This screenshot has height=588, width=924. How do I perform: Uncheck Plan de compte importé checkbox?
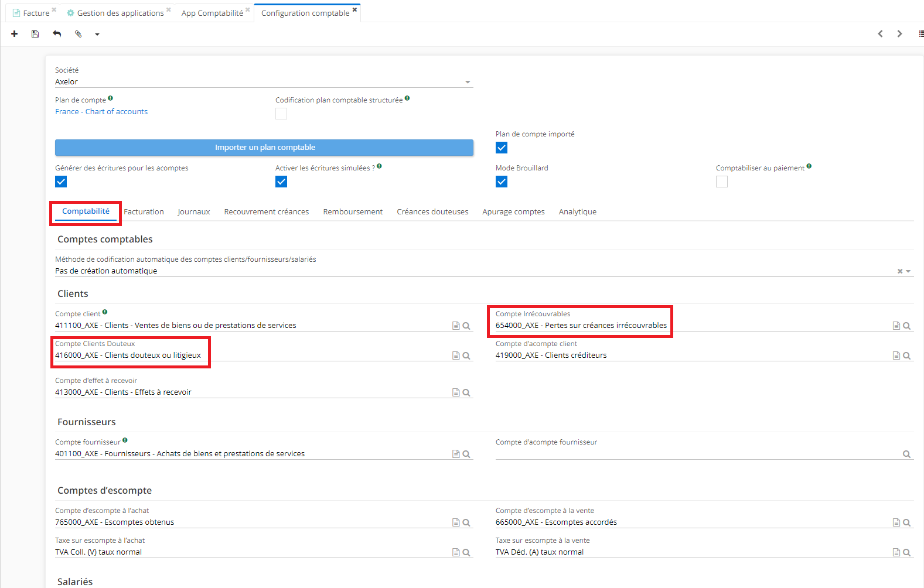502,148
